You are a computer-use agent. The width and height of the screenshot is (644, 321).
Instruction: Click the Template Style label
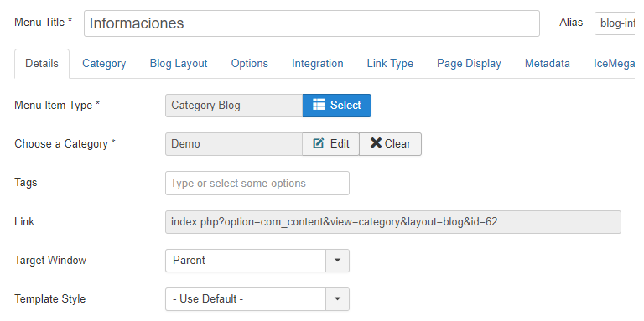pyautogui.click(x=49, y=299)
